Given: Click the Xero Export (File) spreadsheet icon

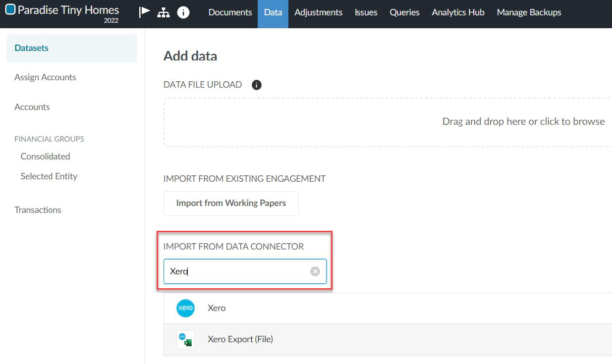Looking at the screenshot, I should point(185,340).
